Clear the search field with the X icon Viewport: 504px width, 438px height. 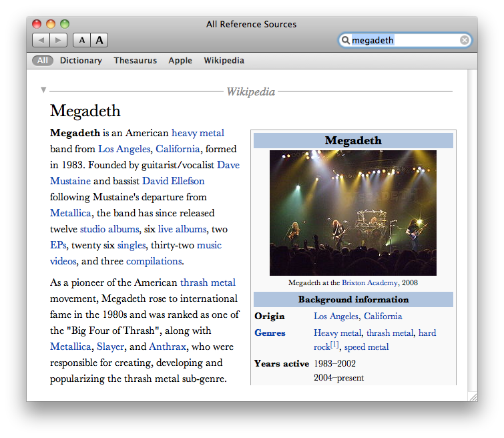(464, 40)
